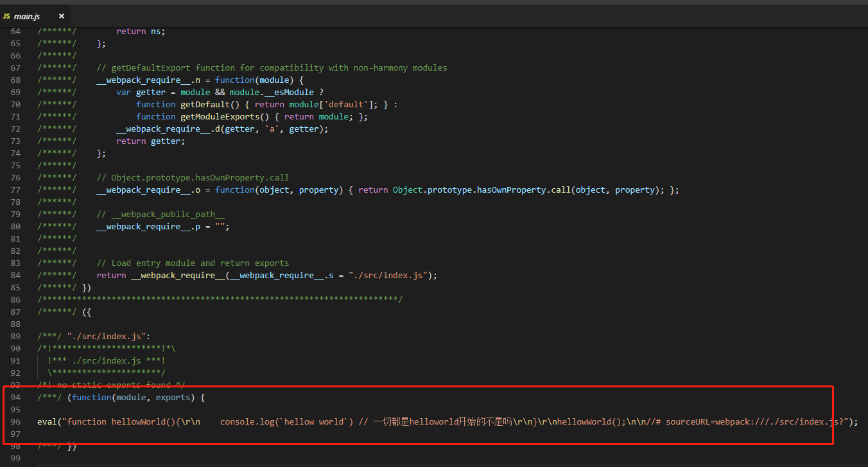The height and width of the screenshot is (467, 868).
Task: Click 'console.log' inside the eval string
Action: (x=247, y=421)
